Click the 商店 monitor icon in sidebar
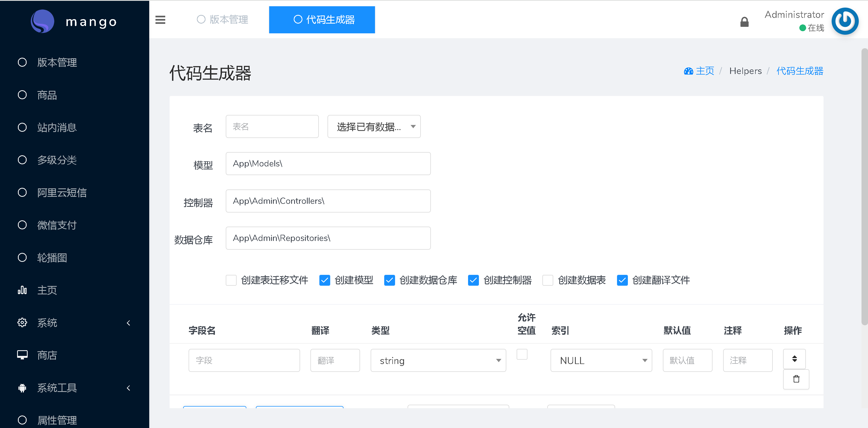868x428 pixels. 22,355
